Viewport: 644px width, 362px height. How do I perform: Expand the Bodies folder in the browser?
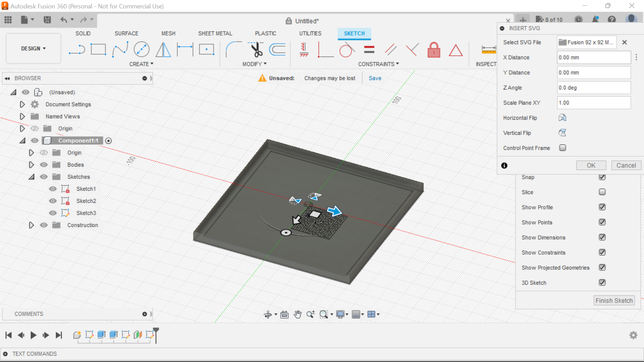(32, 165)
